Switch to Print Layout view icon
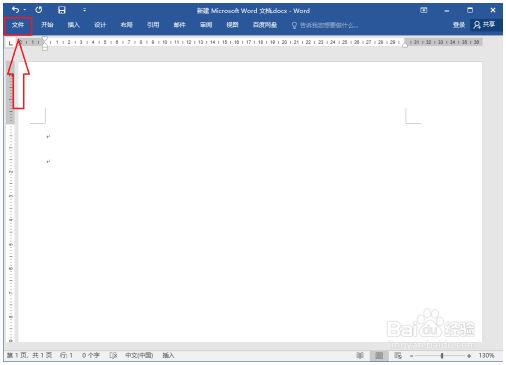Screen dimensions: 506x365 379,356
